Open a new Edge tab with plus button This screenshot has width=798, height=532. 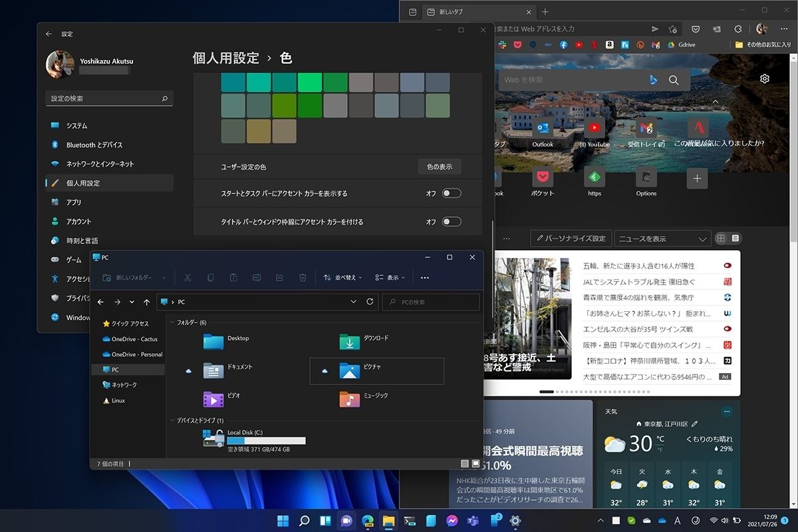click(545, 12)
